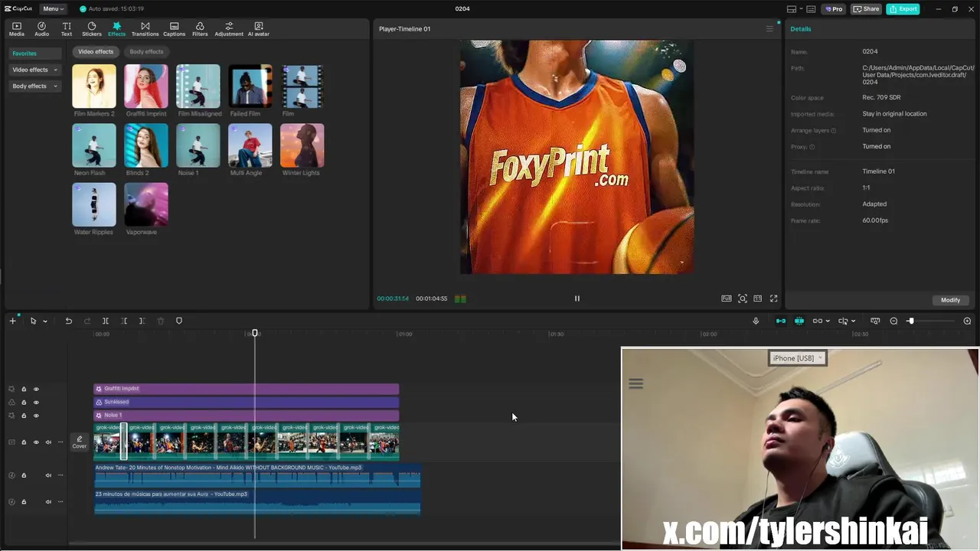Click the timeline zoom out icon
The image size is (980, 551).
click(893, 321)
